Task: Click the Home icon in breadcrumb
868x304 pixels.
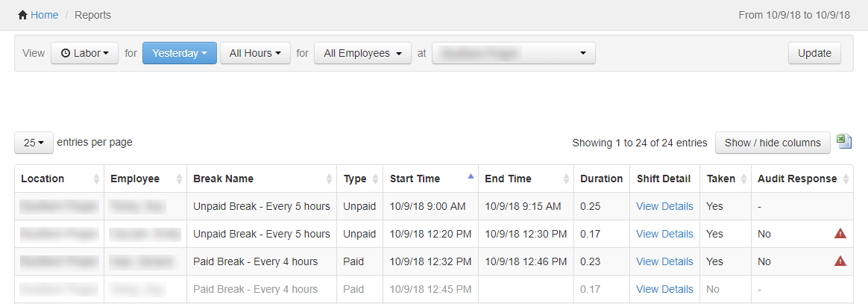Action: (x=23, y=15)
